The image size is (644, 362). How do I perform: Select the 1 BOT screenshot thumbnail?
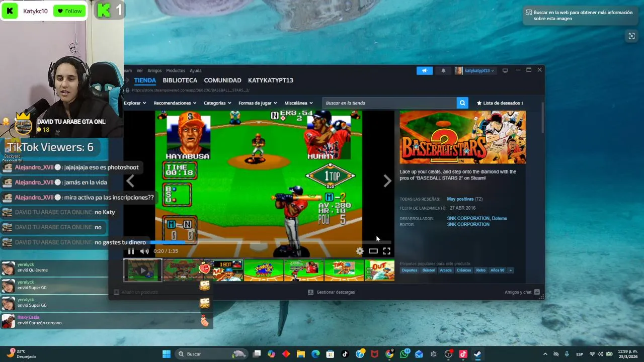pos(228,270)
